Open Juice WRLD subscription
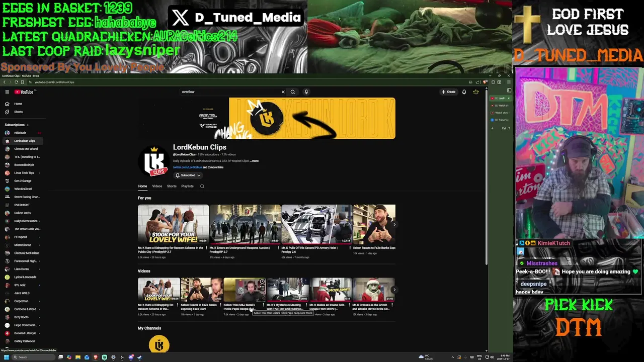644x362 pixels. pyautogui.click(x=23, y=293)
